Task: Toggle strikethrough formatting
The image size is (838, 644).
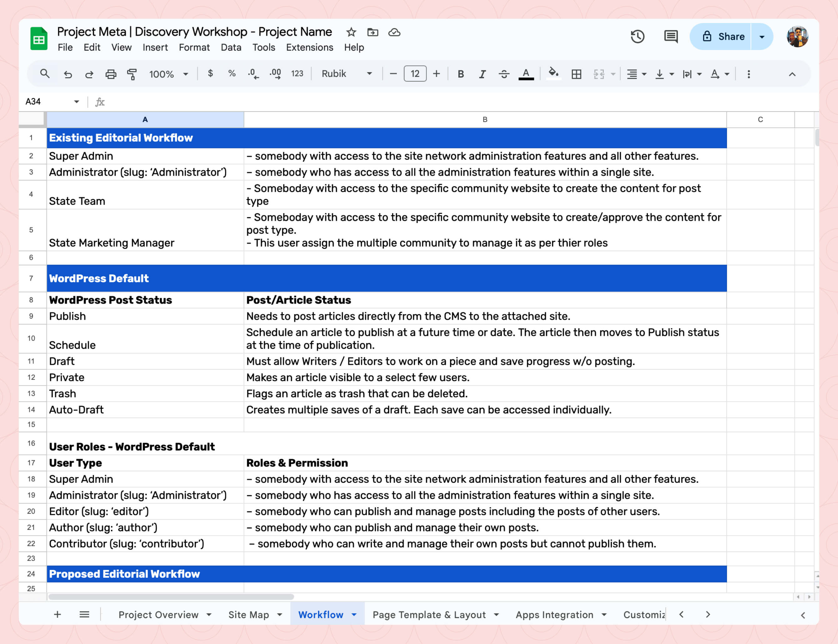Action: 504,74
